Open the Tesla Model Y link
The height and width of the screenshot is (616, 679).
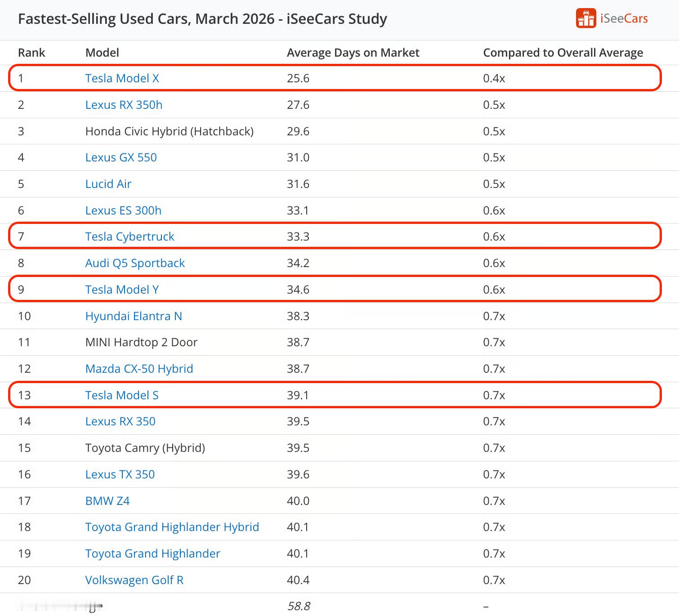122,290
